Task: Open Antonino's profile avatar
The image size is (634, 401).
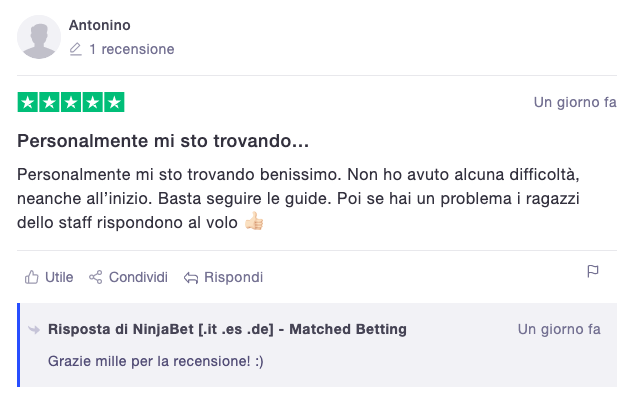Action: pyautogui.click(x=39, y=37)
